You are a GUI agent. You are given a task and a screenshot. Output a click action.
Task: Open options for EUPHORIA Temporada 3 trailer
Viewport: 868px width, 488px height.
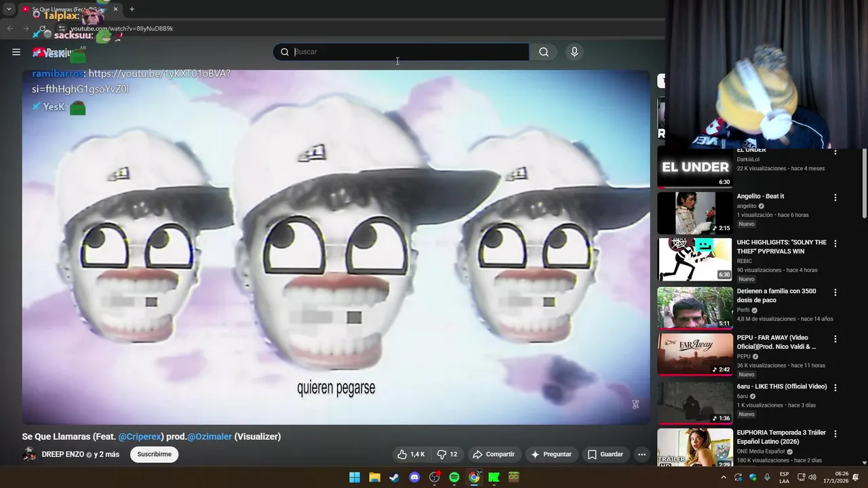[x=835, y=434]
